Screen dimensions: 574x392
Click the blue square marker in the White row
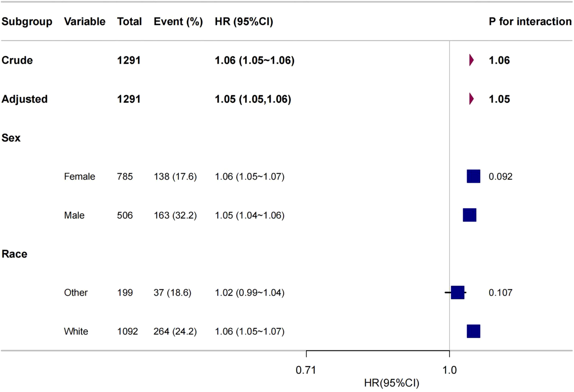[x=474, y=331]
